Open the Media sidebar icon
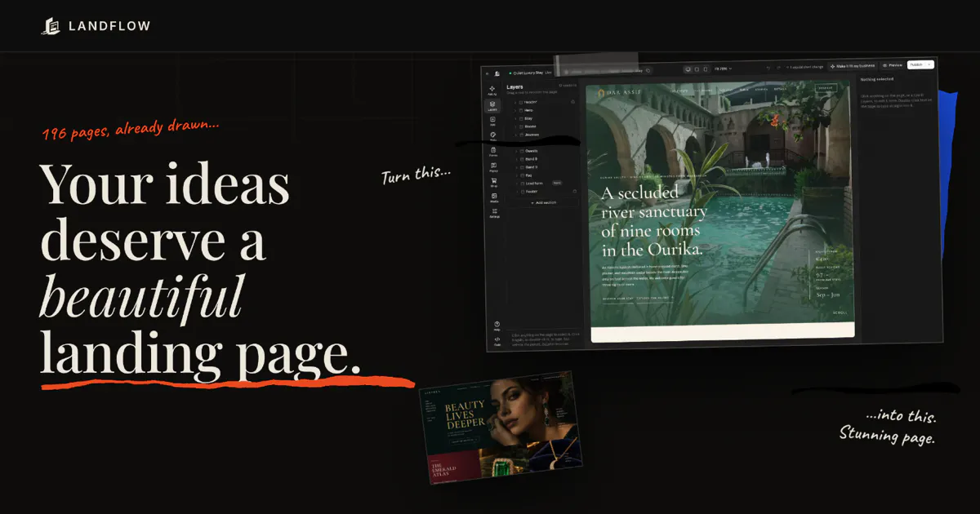Screen dimensions: 980x514 494,197
